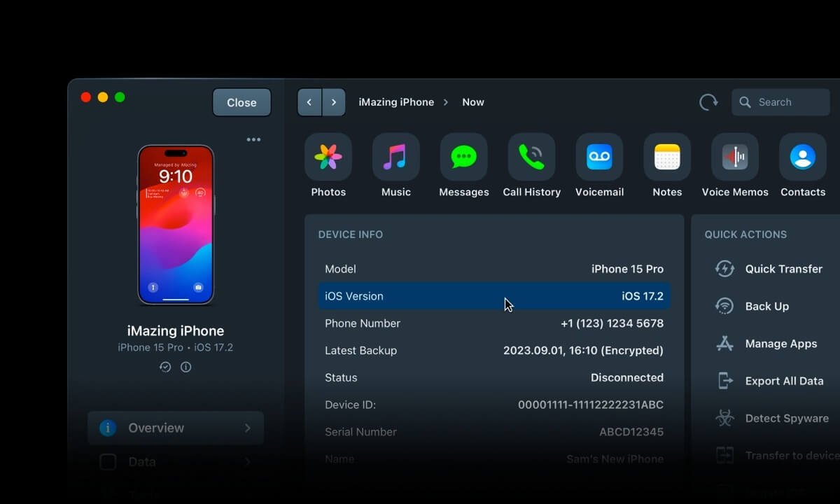Click Manage Apps action label
The height and width of the screenshot is (504, 840).
781,344
